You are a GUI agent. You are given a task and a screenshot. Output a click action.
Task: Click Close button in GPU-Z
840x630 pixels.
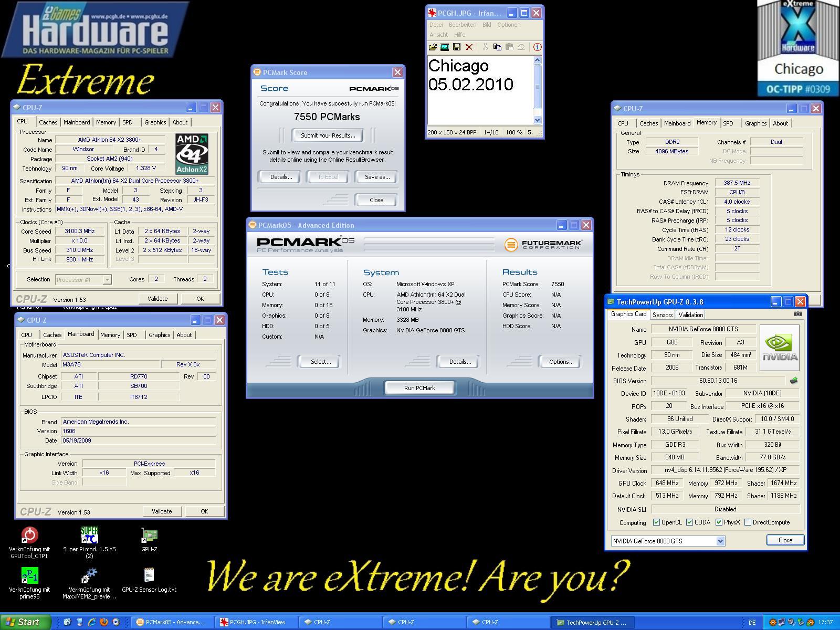(785, 540)
